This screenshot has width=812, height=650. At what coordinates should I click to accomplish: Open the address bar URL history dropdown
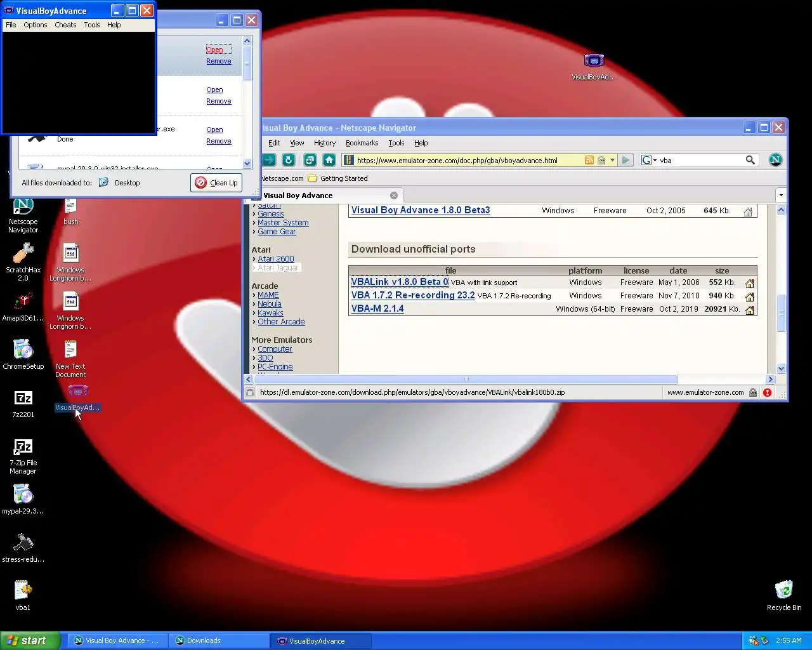pos(612,160)
